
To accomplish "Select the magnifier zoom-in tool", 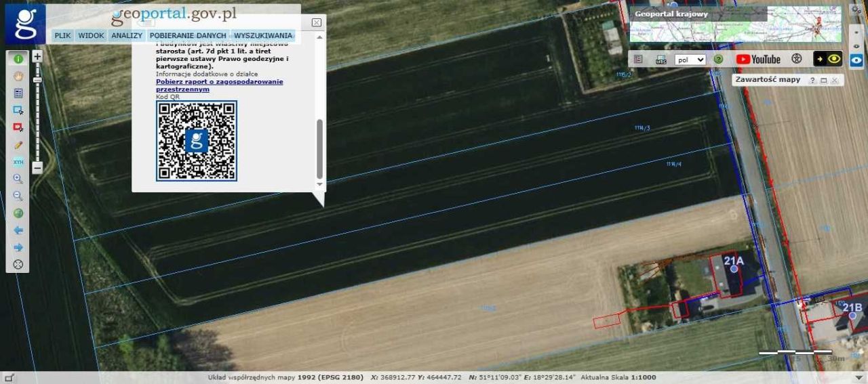I will (18, 179).
